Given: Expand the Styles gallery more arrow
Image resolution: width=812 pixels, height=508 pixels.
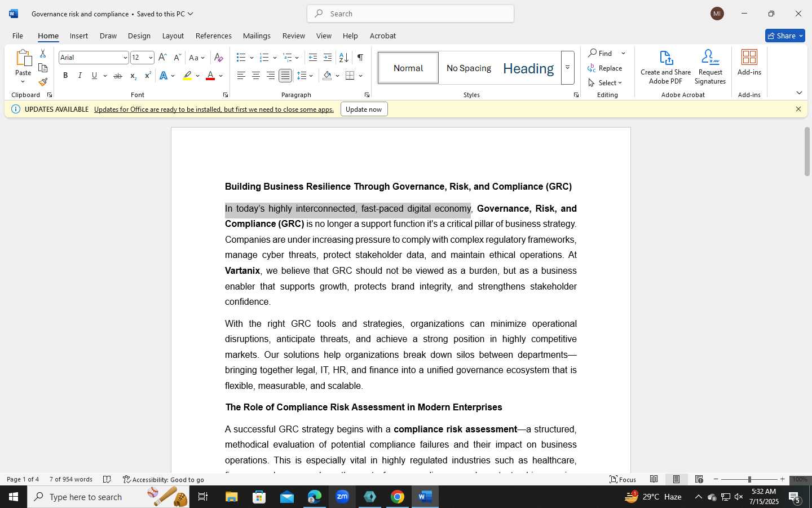Looking at the screenshot, I should click(x=568, y=68).
